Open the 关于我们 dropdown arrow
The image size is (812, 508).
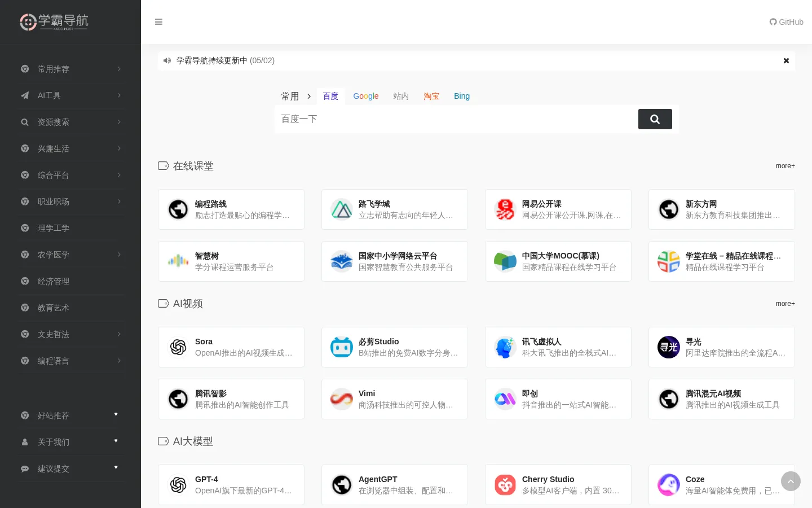(x=116, y=441)
